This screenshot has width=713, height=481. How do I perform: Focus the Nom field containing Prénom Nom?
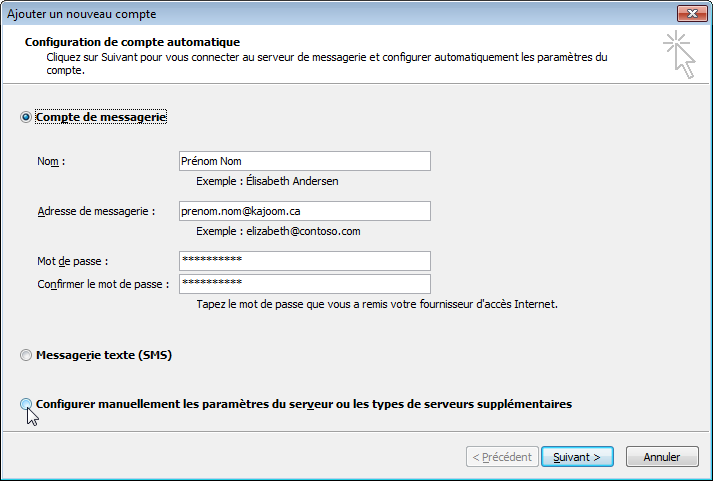pos(305,161)
